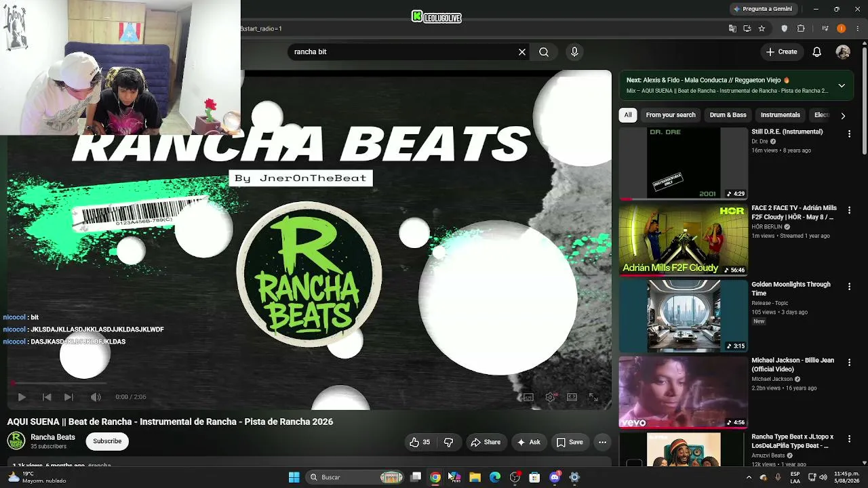Enter fullscreen video mode

593,397
